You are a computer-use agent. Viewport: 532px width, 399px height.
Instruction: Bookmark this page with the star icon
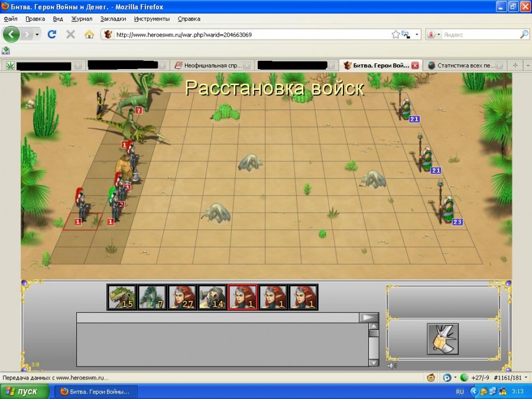[395, 34]
